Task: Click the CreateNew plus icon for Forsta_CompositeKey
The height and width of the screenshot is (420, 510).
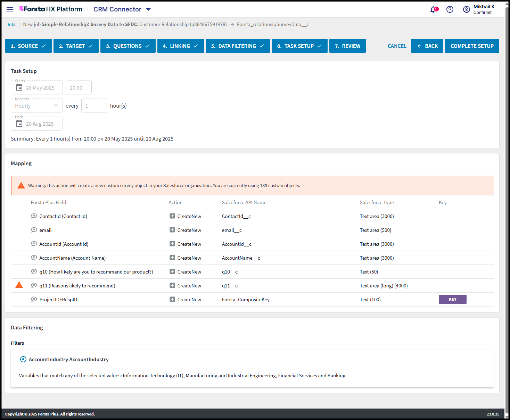Action: pos(172,299)
